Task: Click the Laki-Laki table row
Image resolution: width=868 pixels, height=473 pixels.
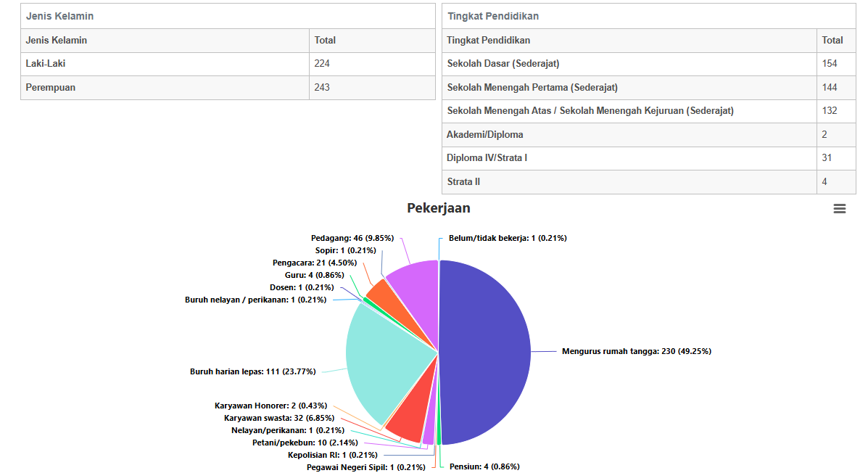Action: [228, 64]
